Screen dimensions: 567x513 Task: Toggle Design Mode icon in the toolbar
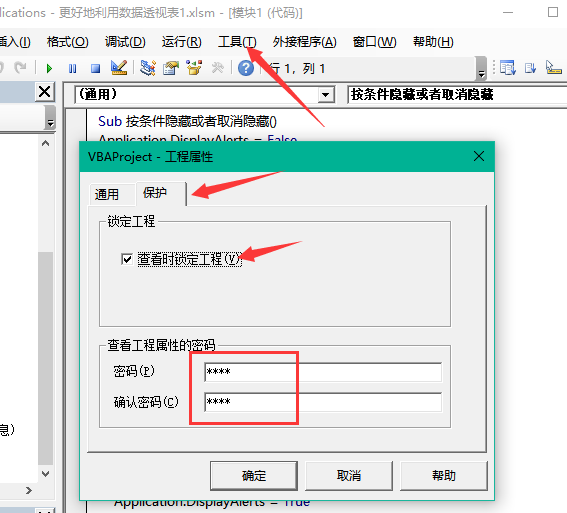click(119, 68)
